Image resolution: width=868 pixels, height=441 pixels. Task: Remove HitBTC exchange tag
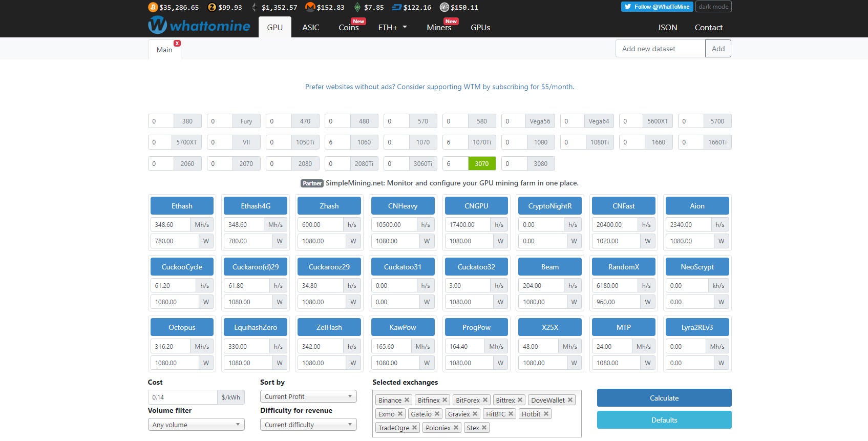pos(511,414)
